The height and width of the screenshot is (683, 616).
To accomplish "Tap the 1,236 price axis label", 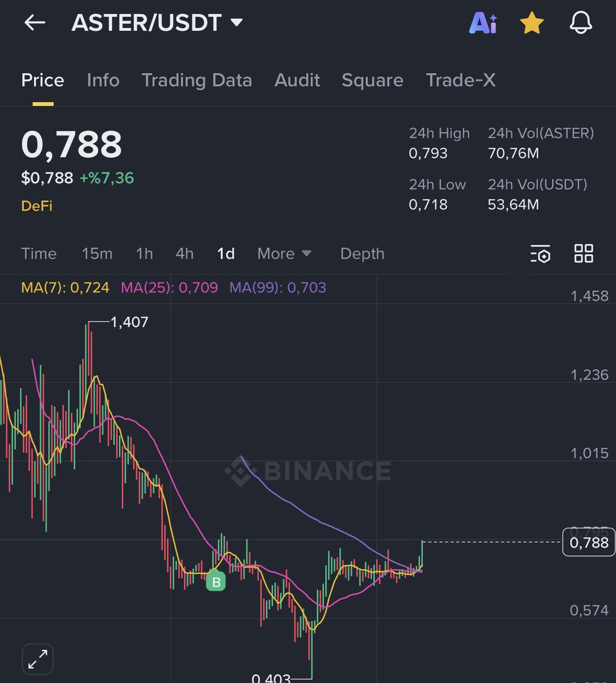I will [x=589, y=375].
